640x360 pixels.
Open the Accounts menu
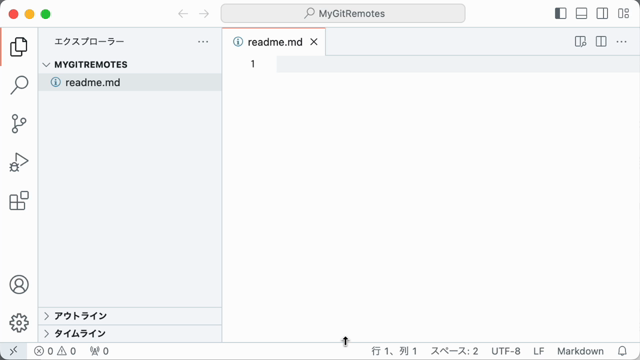[19, 284]
